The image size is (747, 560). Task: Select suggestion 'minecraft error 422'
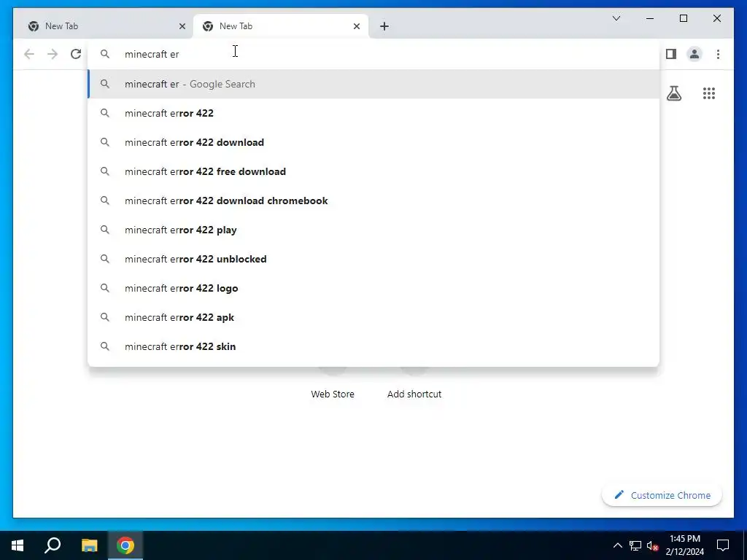(373, 113)
